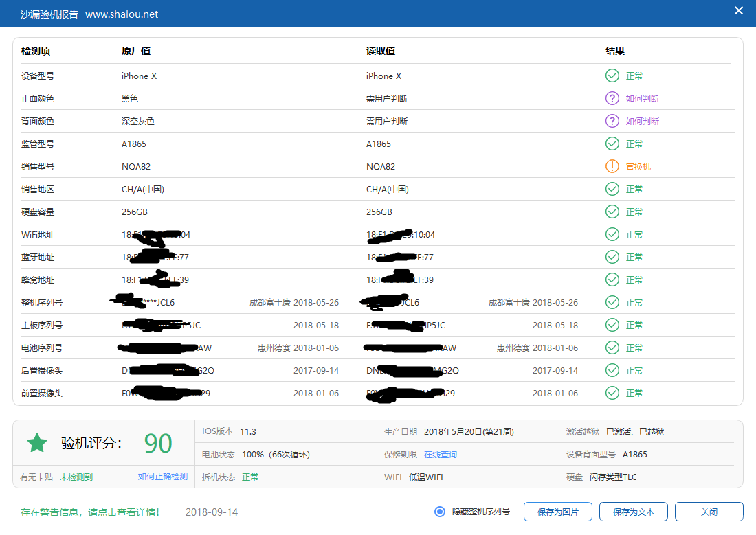Open 如何判断 link for 背面颜色
The image size is (756, 535).
(642, 121)
